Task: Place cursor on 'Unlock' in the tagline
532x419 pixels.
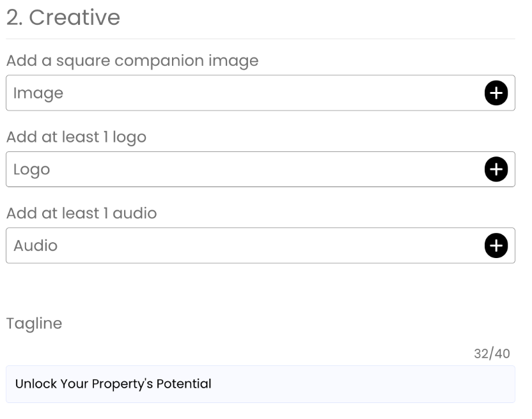Action: click(36, 384)
